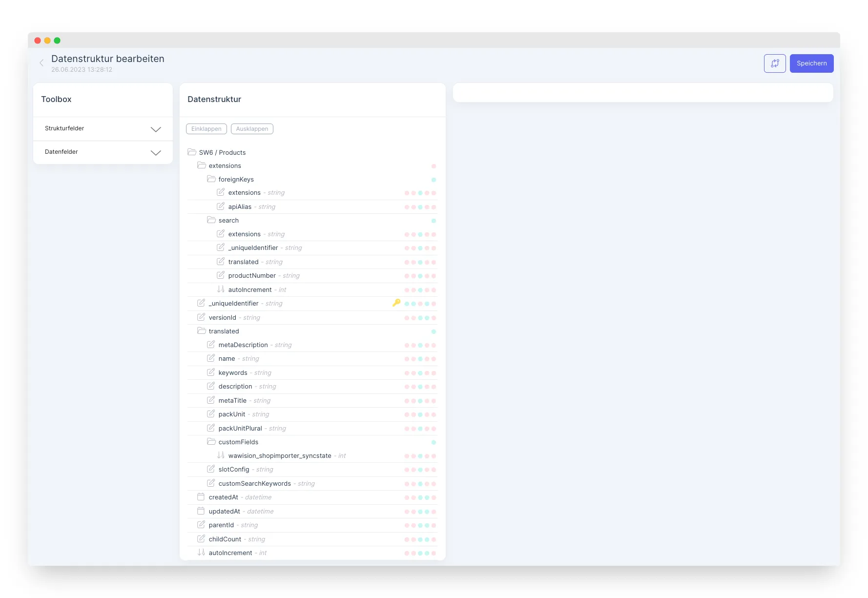This screenshot has width=868, height=598.
Task: Click the back arrow beside Datenstruktur bearbeiten
Action: click(41, 63)
